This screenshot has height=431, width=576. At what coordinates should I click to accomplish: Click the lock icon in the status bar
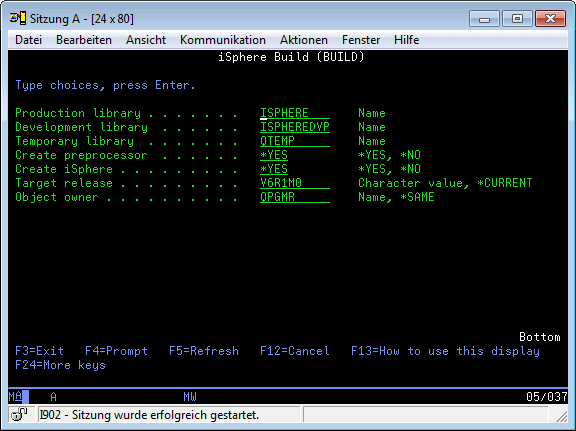coord(19,414)
